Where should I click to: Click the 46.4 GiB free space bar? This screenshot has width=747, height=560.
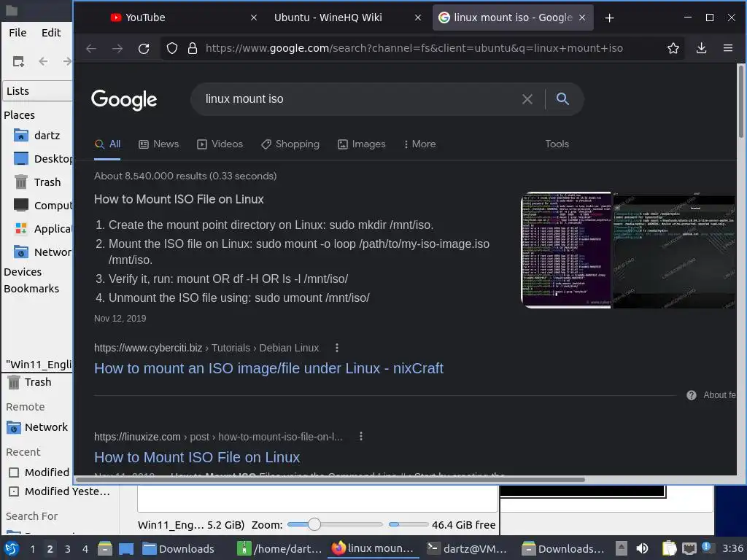409,524
